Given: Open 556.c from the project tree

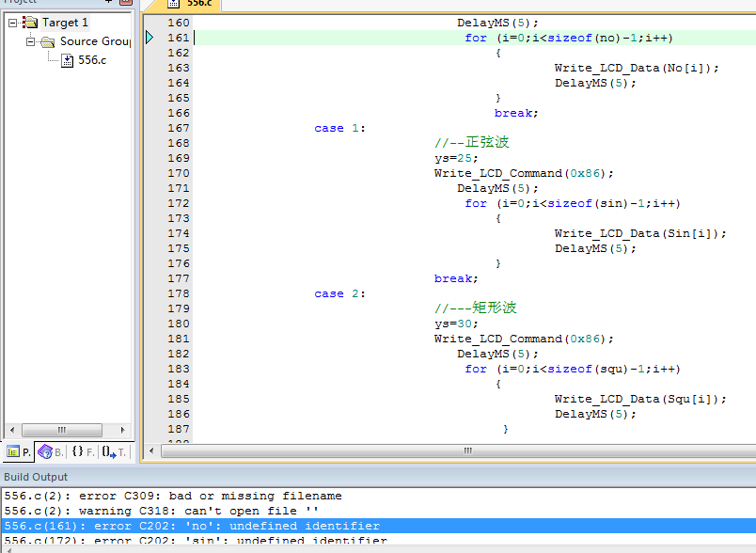Looking at the screenshot, I should (x=92, y=60).
